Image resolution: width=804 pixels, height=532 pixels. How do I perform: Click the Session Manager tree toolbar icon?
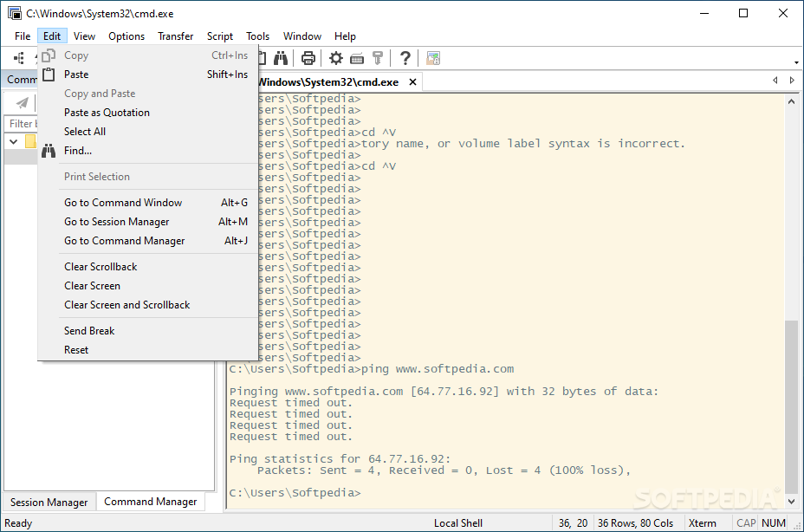[19, 58]
